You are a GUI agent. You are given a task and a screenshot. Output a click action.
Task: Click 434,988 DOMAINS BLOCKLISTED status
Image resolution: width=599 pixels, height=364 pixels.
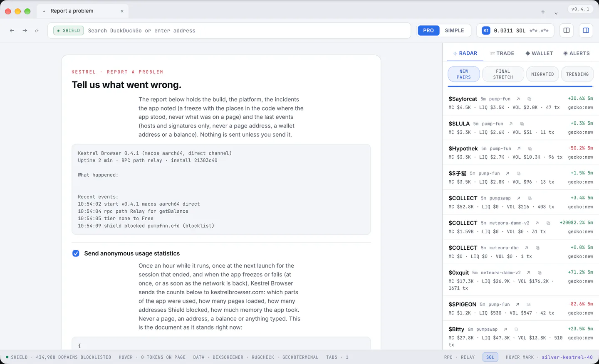[74, 357]
